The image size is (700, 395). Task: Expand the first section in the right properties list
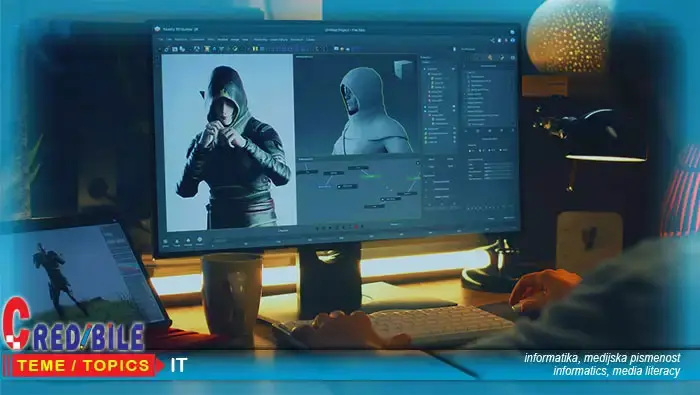466,72
